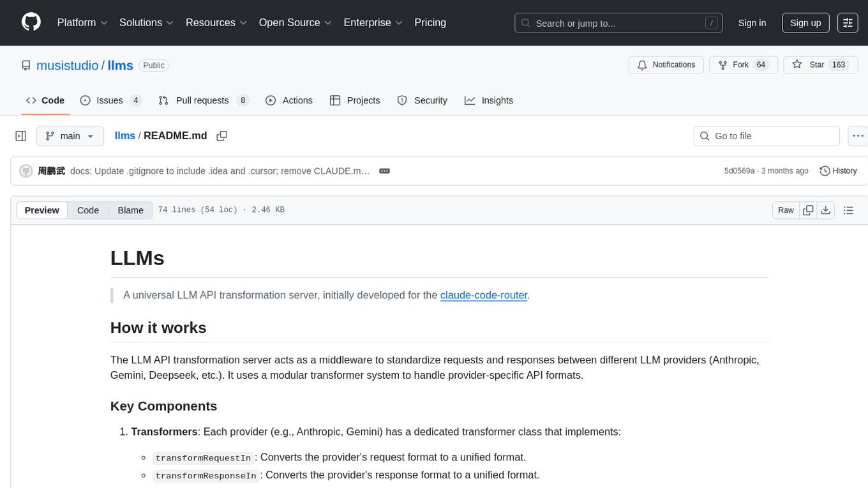Screen dimensions: 868x488
Task: Click the fork count 64
Action: coord(761,65)
